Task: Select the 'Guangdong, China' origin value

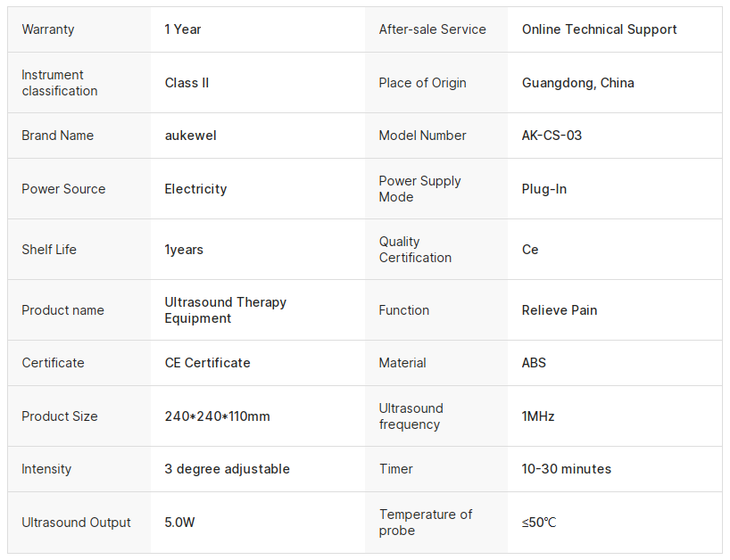Action: pyautogui.click(x=577, y=83)
